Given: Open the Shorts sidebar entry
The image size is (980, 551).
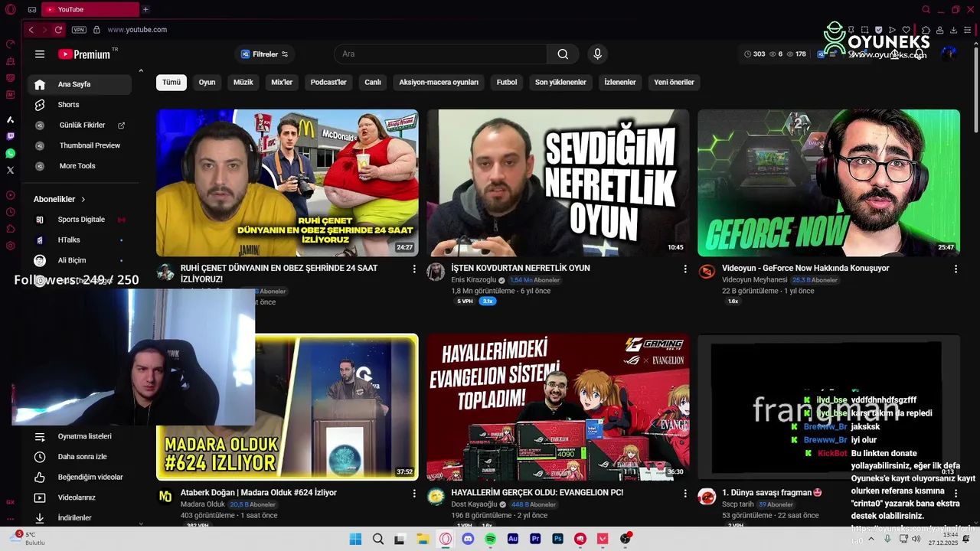Looking at the screenshot, I should tap(80, 105).
